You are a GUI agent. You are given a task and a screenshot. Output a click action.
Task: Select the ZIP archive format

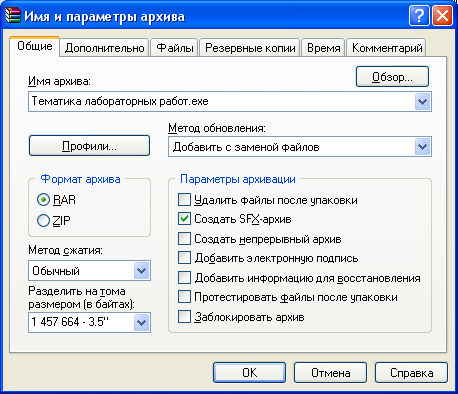[43, 220]
